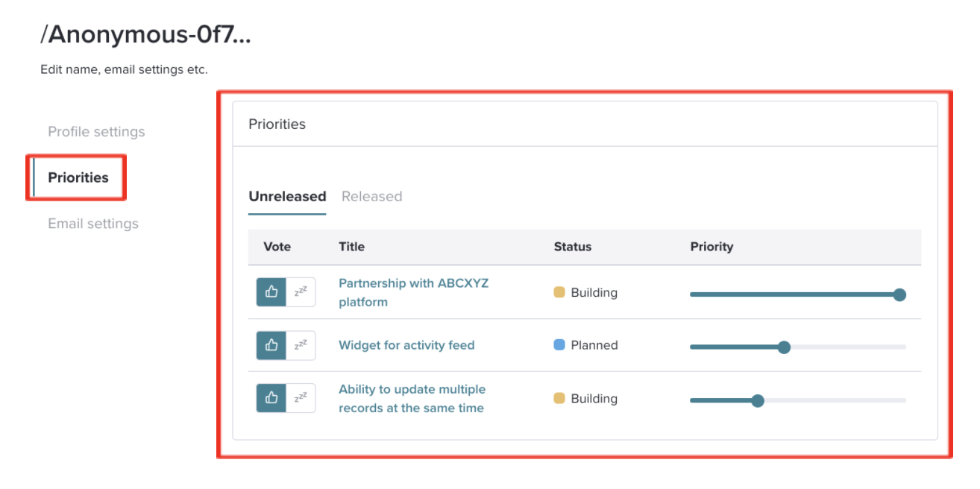This screenshot has height=489, width=980.
Task: Switch to the Unreleased tab
Action: pyautogui.click(x=287, y=197)
